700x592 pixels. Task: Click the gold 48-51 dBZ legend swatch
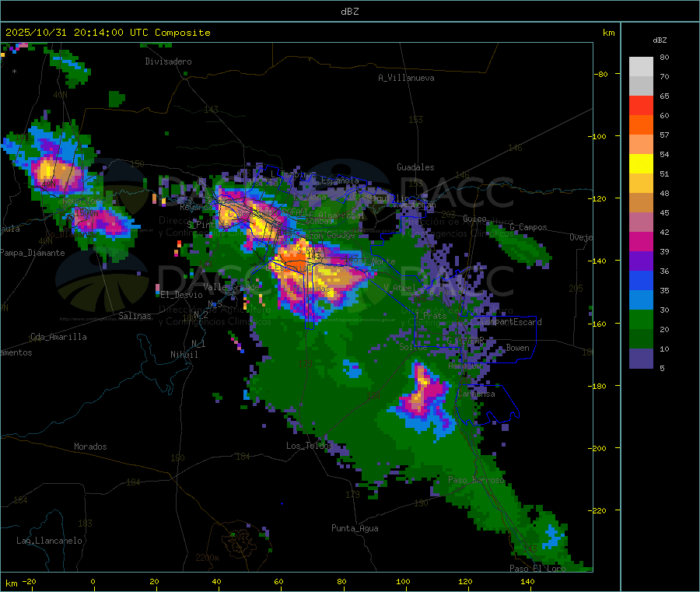641,184
